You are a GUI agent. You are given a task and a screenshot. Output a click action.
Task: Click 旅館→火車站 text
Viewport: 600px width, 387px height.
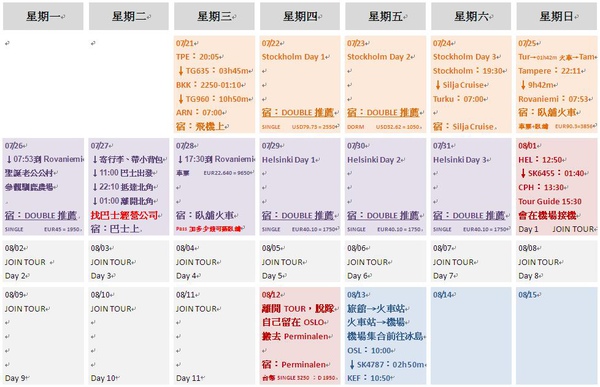pyautogui.click(x=377, y=309)
